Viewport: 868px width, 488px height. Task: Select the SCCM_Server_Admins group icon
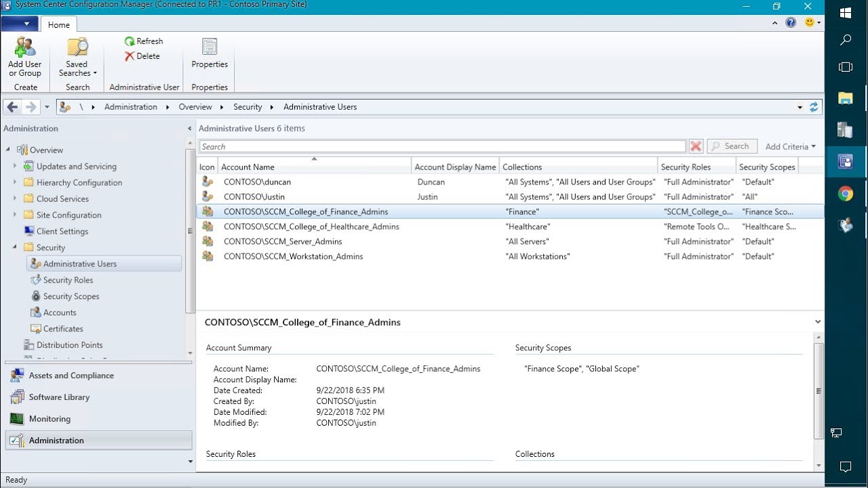pos(208,241)
